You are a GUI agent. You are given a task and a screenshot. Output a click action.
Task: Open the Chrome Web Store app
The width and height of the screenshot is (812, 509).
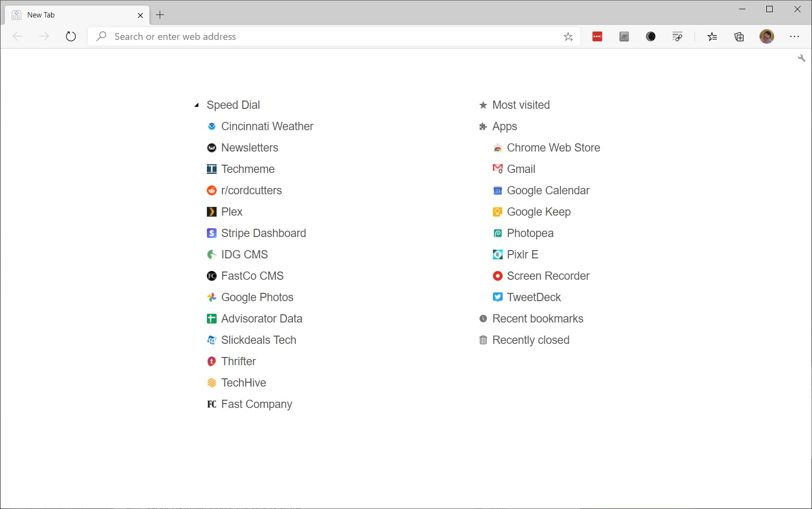coord(553,148)
